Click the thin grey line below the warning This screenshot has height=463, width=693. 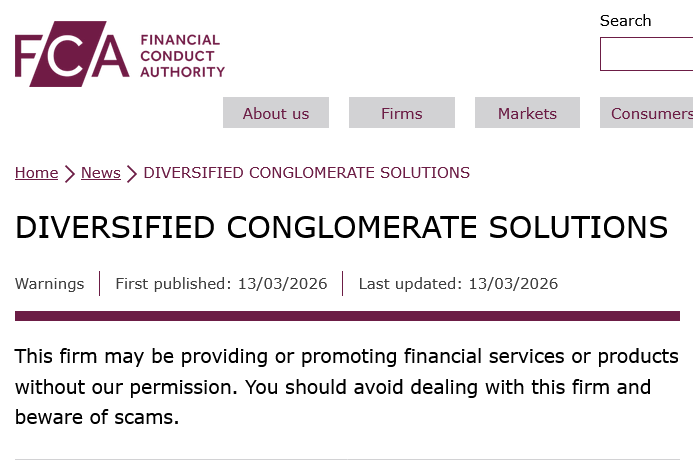click(347, 459)
